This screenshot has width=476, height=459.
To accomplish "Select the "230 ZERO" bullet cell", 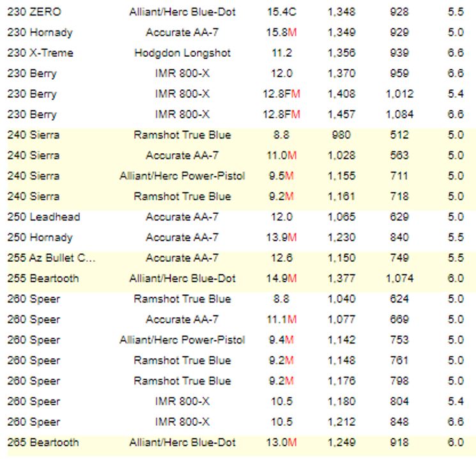I will (x=34, y=12).
